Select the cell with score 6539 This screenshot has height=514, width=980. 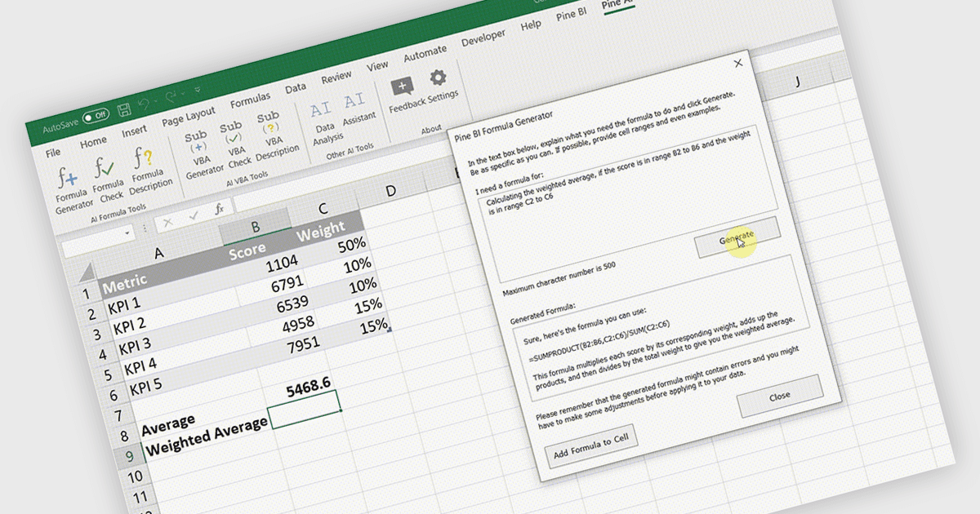pos(278,309)
